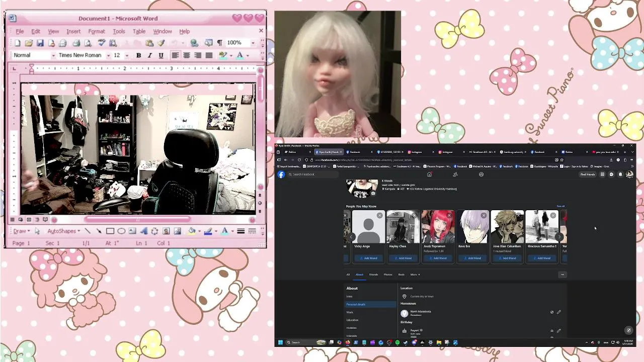
Task: Select the Format Painter brush in Word
Action: tap(161, 43)
